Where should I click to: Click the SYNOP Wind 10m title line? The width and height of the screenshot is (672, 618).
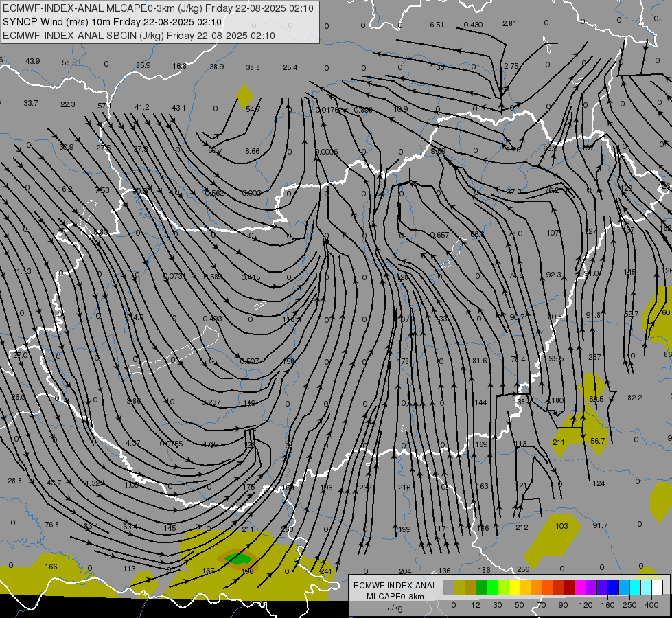[113, 22]
